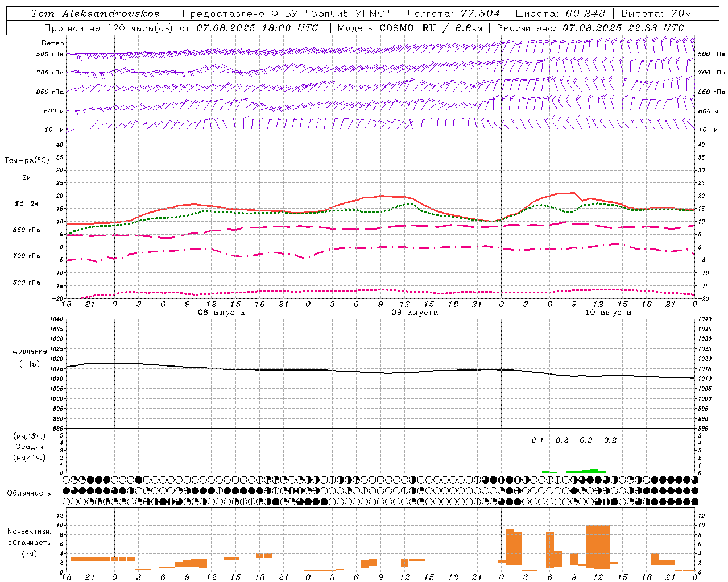Click the Tom_Aleksandrovskoe station title
The image size is (728, 582).
96,14
